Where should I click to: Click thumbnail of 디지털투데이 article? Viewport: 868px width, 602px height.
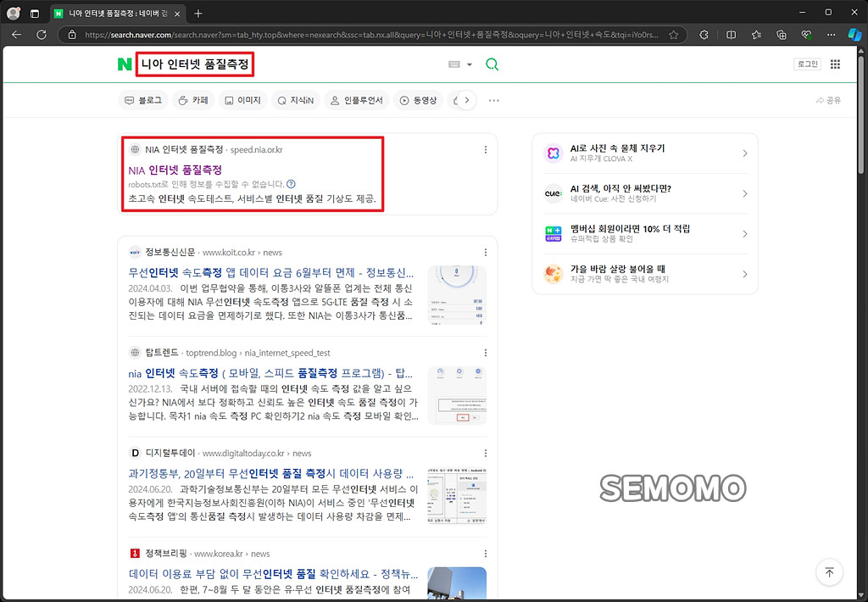point(457,496)
